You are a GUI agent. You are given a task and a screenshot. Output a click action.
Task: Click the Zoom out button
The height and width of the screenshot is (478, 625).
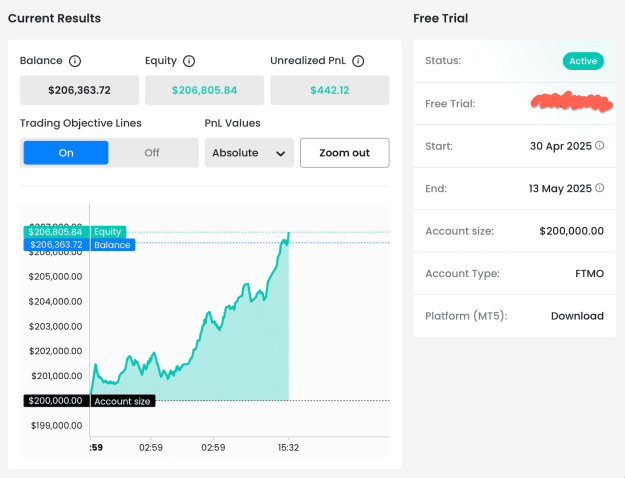pos(345,153)
